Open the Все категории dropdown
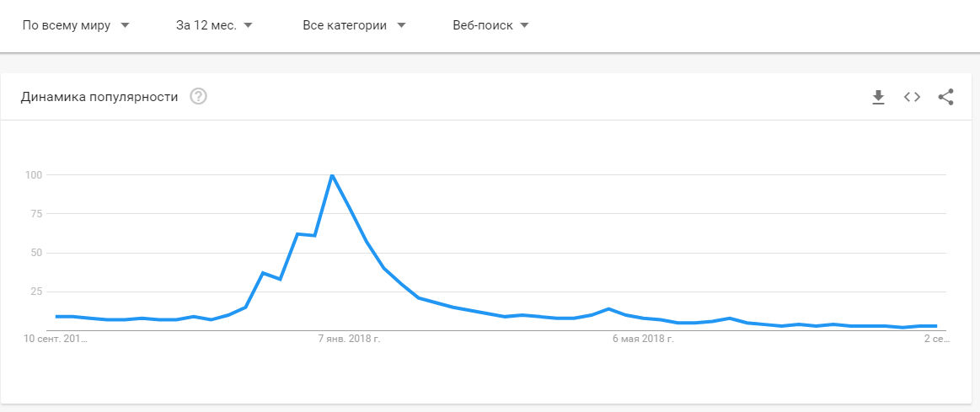This screenshot has width=980, height=412. pos(355,25)
